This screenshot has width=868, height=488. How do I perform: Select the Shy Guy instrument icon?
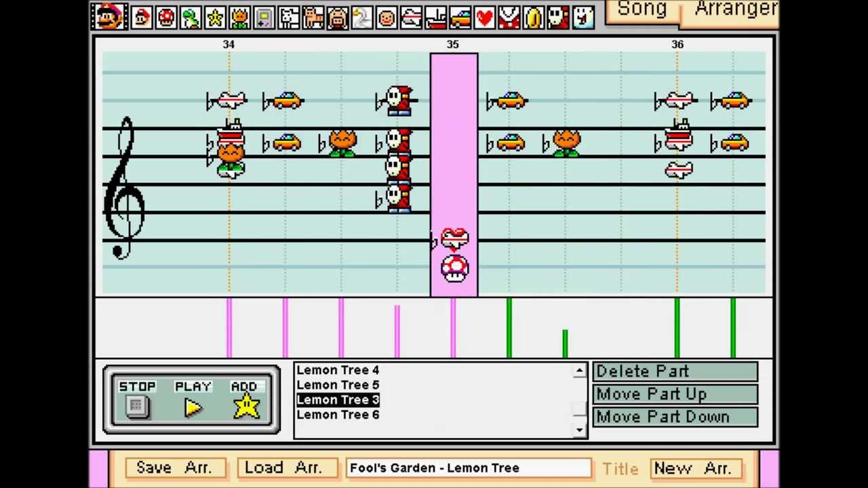point(557,16)
